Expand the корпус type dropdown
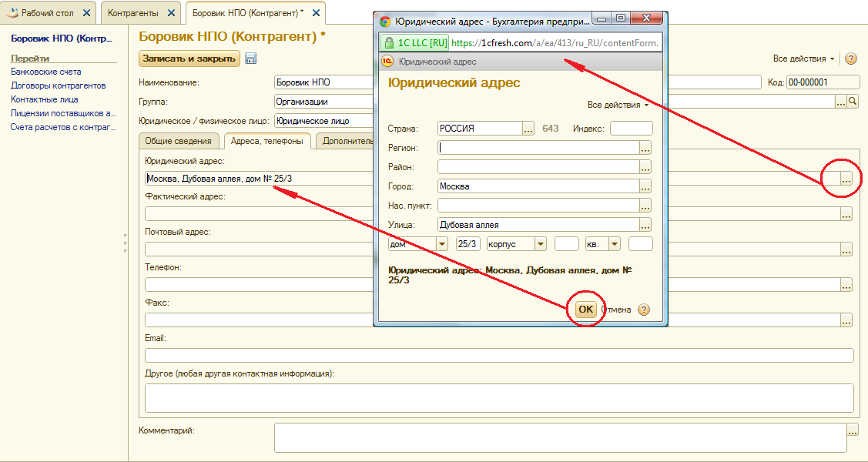This screenshot has height=462, width=868. (x=540, y=244)
